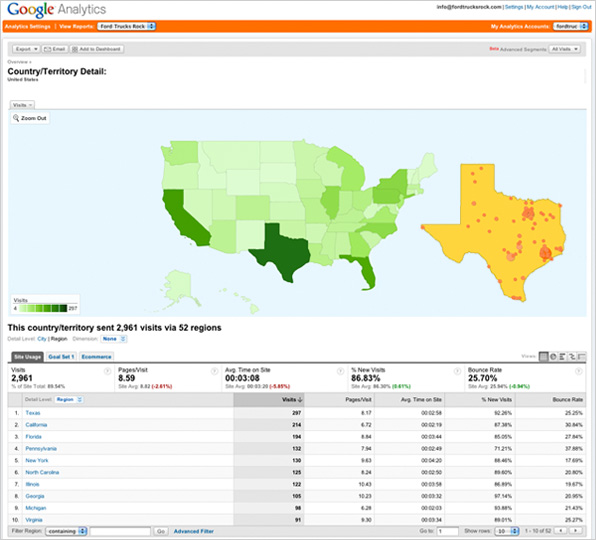Switch to the pie chart view icon
Screen dimensions: 596x540
(553, 356)
